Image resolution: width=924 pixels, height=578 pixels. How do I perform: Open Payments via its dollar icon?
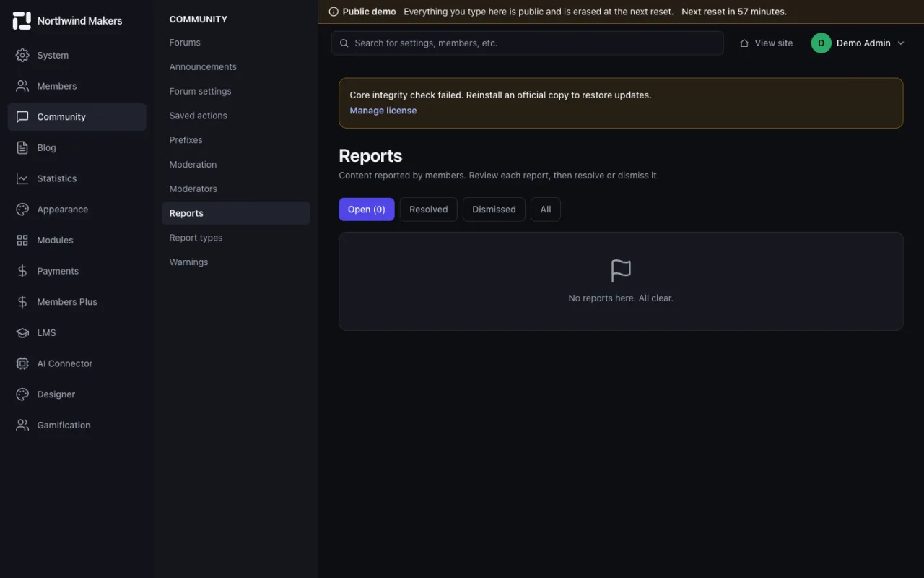click(x=22, y=271)
